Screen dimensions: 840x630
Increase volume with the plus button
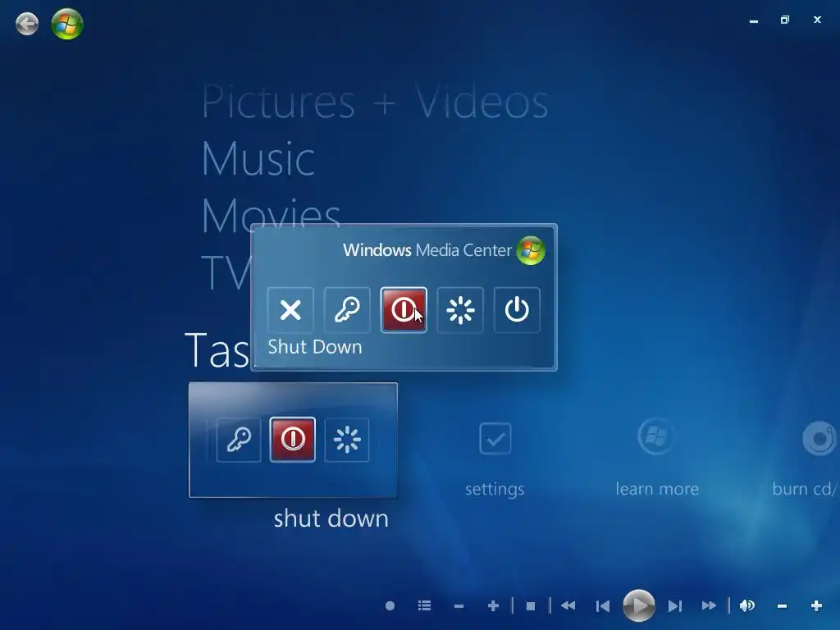pyautogui.click(x=816, y=606)
